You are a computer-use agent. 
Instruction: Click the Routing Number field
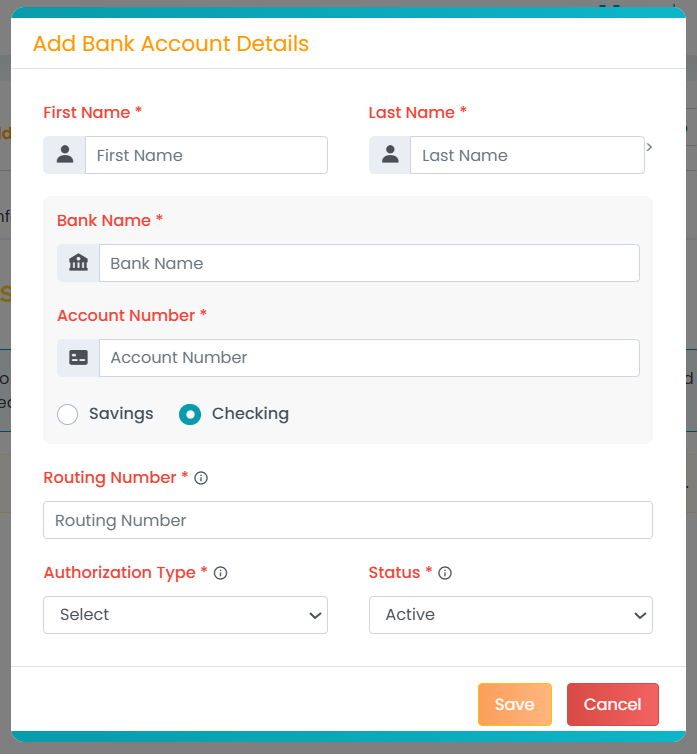[347, 520]
